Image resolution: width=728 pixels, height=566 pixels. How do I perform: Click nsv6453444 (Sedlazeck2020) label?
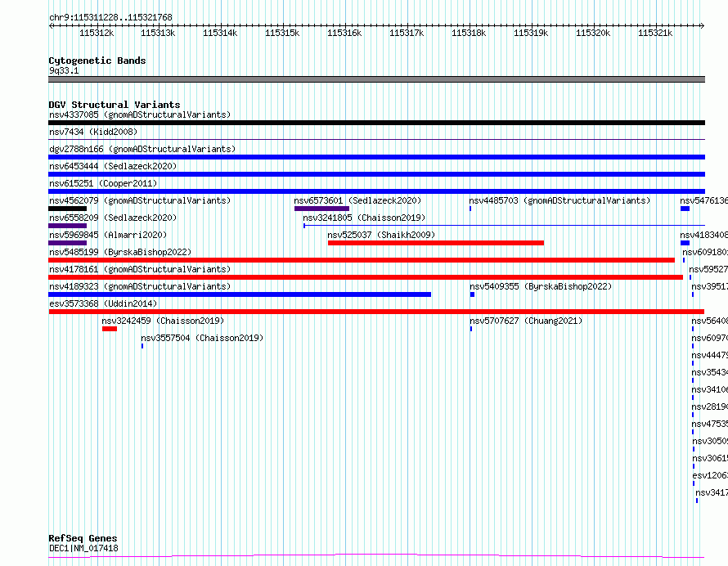click(113, 166)
